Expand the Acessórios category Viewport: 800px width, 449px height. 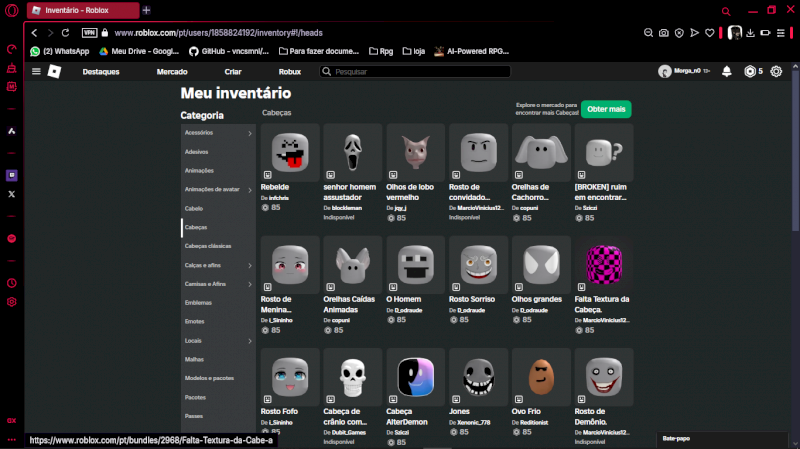click(250, 133)
